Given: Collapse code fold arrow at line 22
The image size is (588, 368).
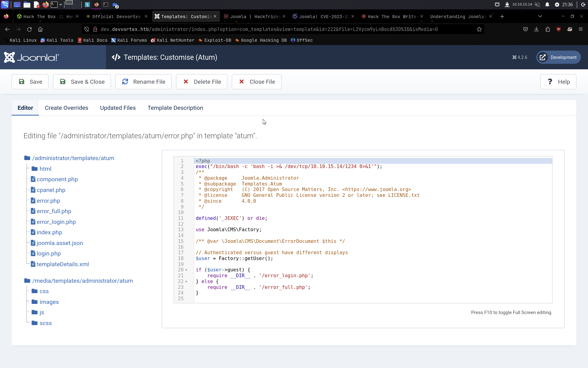Looking at the screenshot, I should click(x=186, y=282).
